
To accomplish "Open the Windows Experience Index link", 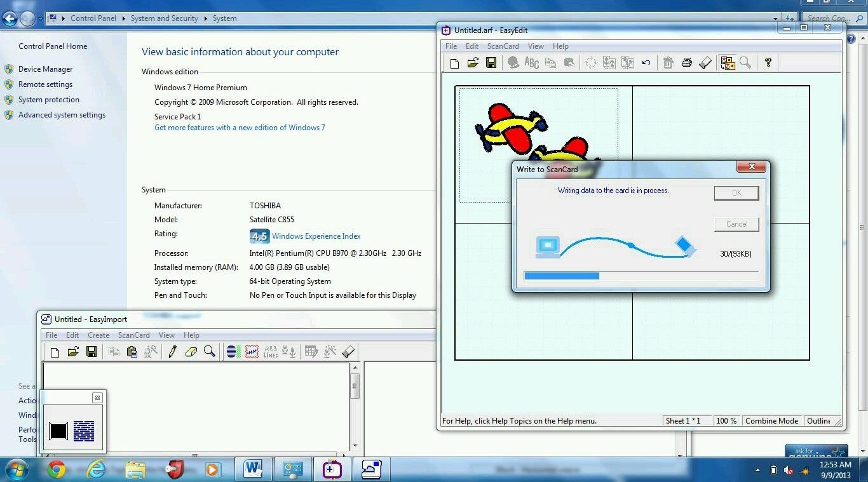I will point(316,236).
